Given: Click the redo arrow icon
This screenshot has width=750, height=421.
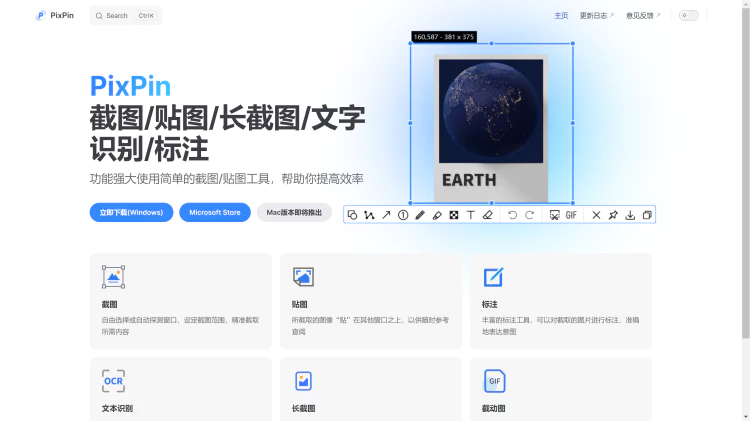Looking at the screenshot, I should point(529,215).
